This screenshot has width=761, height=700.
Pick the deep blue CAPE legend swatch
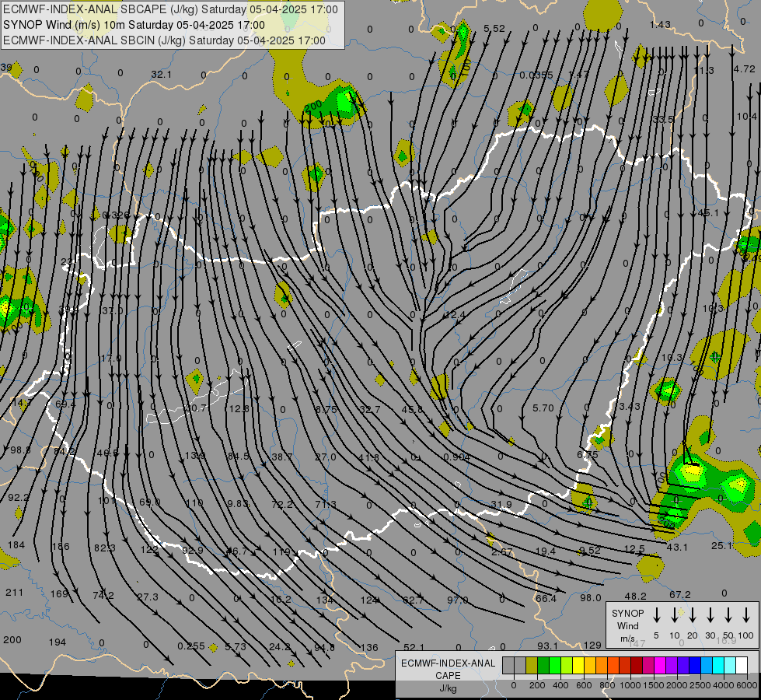tap(694, 665)
